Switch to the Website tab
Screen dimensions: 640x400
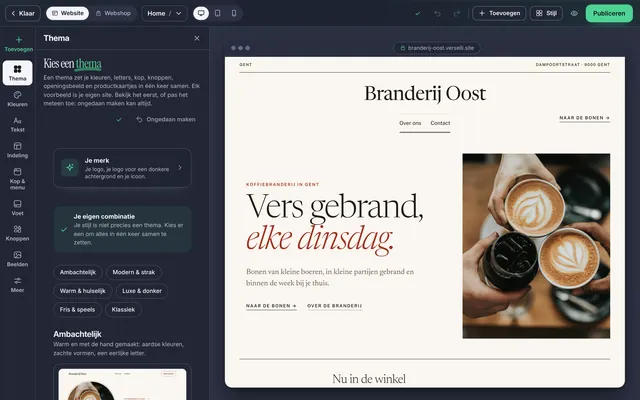67,13
